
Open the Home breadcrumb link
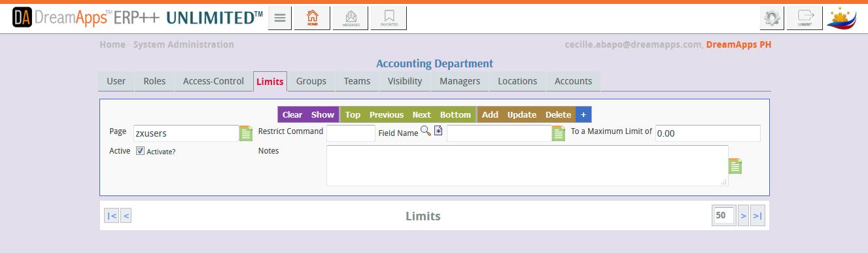point(113,44)
